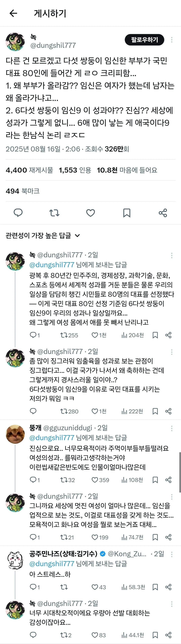This screenshot has height=644, width=181.
Task: Like the first reply showing 1천 hearts
Action: pyautogui.click(x=95, y=335)
